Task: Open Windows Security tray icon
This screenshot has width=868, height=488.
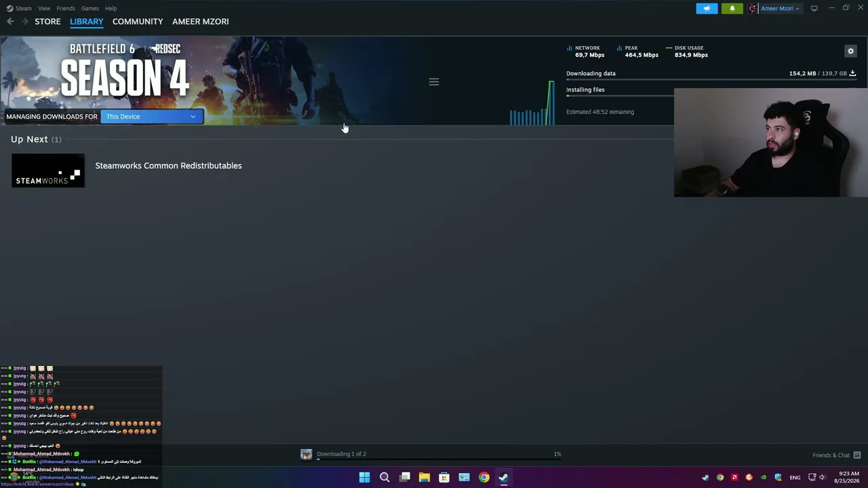Action: (x=778, y=477)
